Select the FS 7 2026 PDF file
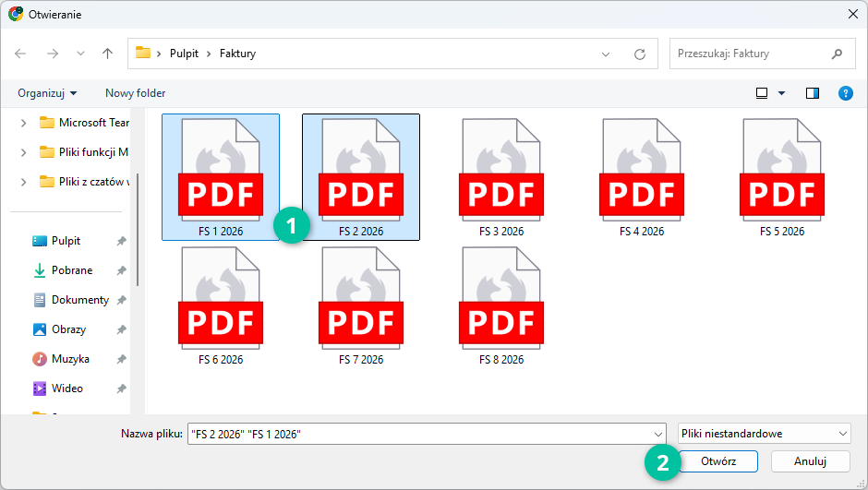868x490 pixels. coord(360,306)
